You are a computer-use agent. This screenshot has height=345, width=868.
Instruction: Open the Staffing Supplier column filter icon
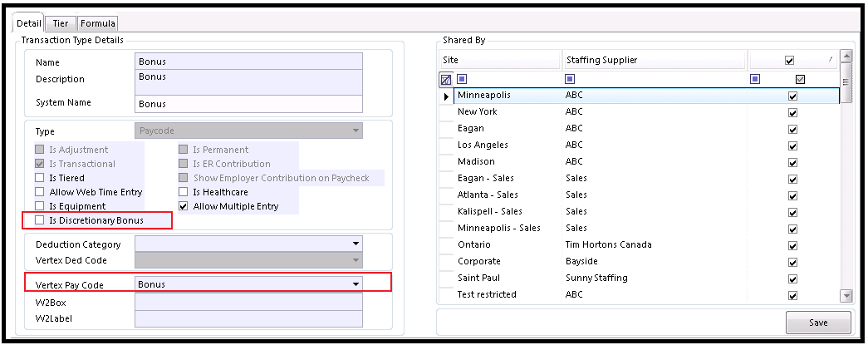pos(570,79)
